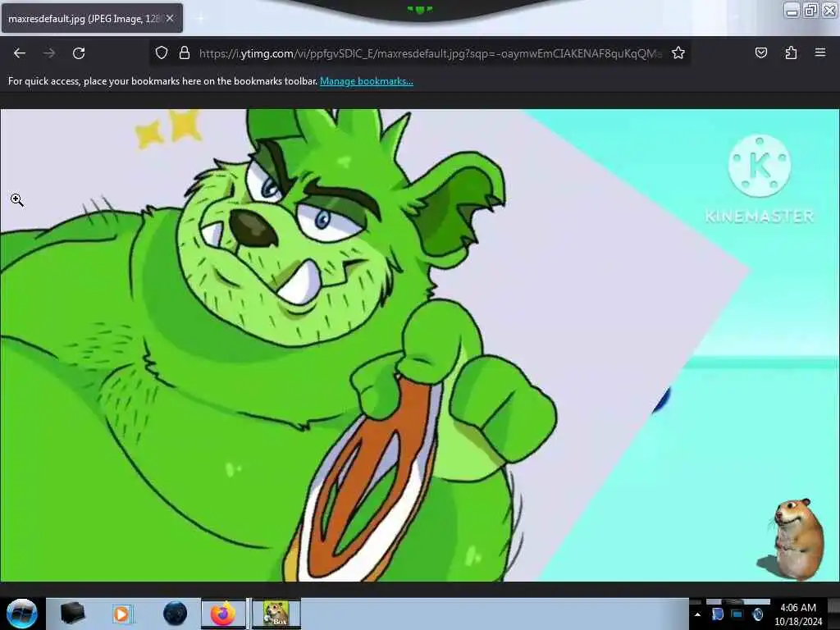Minimize the browser window
840x630 pixels.
coord(792,10)
